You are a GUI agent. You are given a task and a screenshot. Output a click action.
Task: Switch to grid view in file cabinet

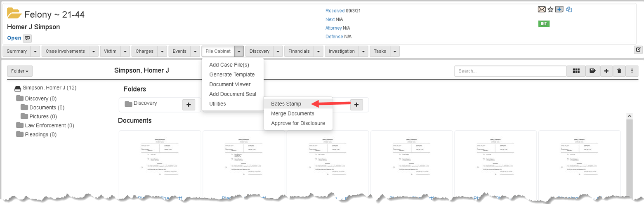click(x=576, y=71)
